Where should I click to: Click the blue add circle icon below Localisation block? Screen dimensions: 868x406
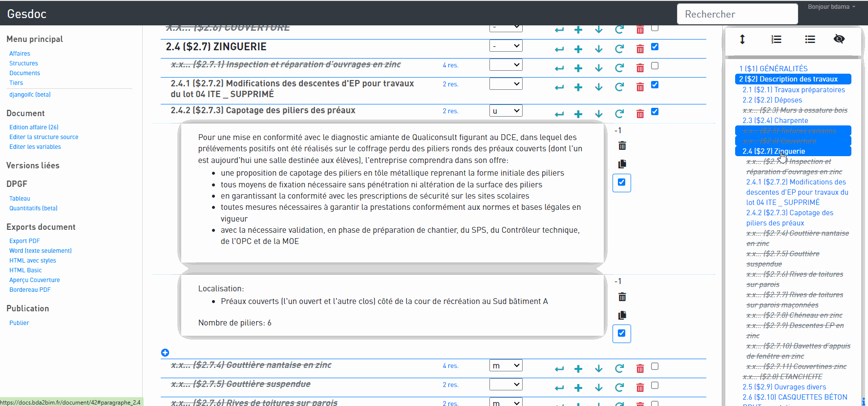click(x=165, y=353)
